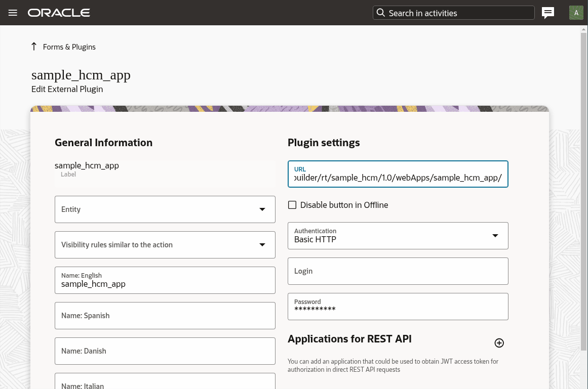
Task: Open the hamburger navigation menu
Action: (x=13, y=13)
